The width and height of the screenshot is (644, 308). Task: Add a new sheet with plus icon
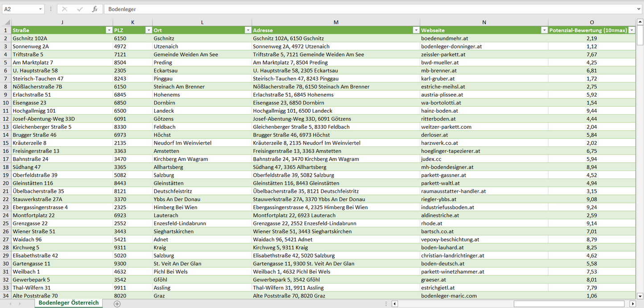coord(117,304)
